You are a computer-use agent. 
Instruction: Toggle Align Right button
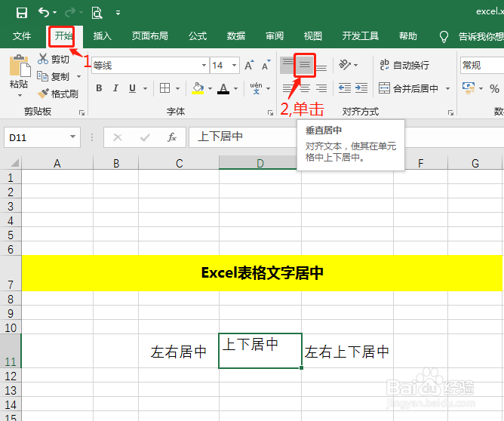click(321, 88)
